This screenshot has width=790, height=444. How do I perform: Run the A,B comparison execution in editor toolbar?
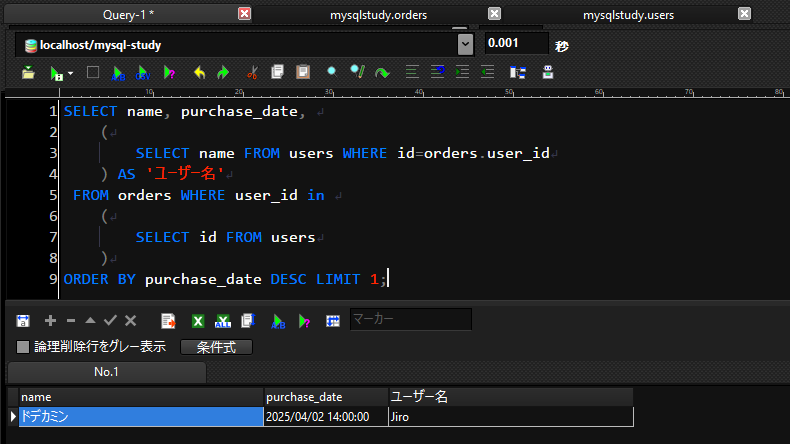tap(118, 74)
